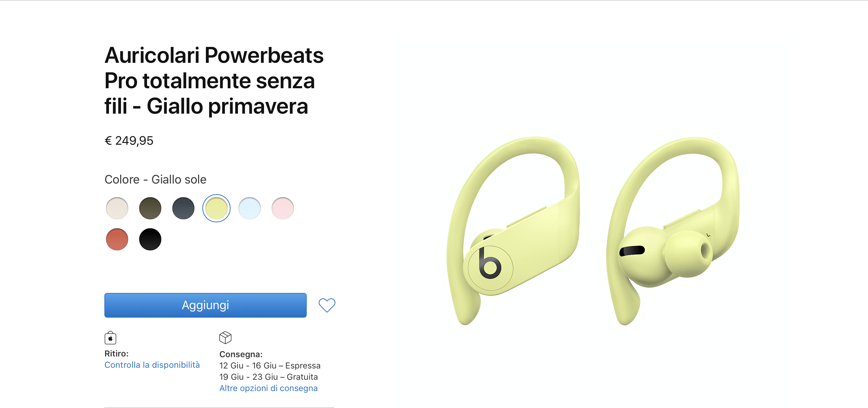Open Controlla la disponibilità link
Viewport: 868px width, 408px height.
[152, 365]
